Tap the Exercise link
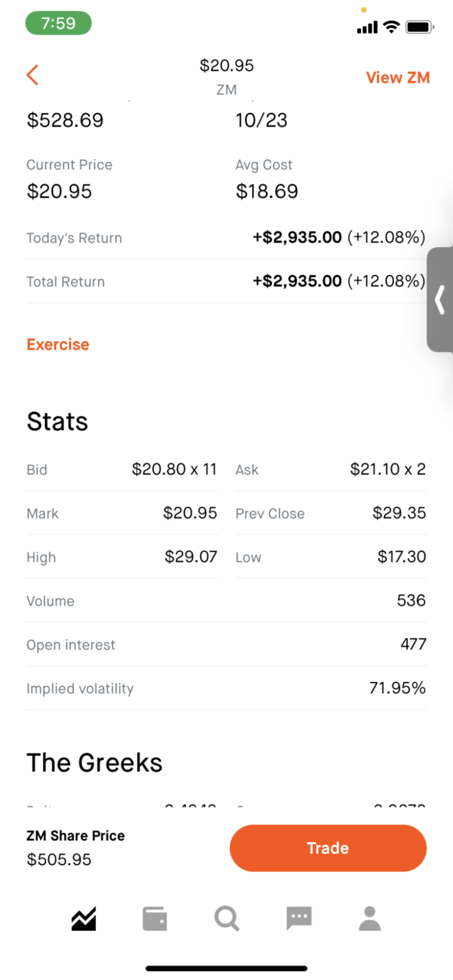453x980 pixels. pyautogui.click(x=58, y=344)
